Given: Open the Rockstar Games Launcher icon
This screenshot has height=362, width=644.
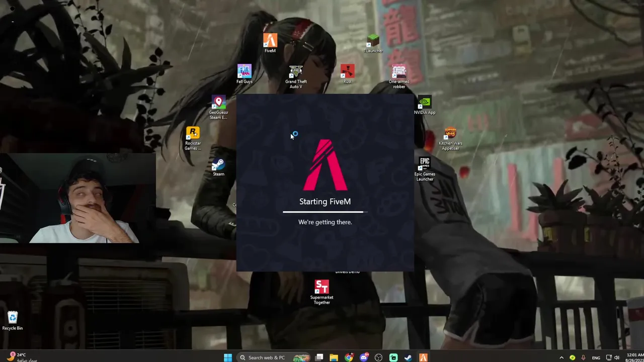Looking at the screenshot, I should click(x=193, y=138).
